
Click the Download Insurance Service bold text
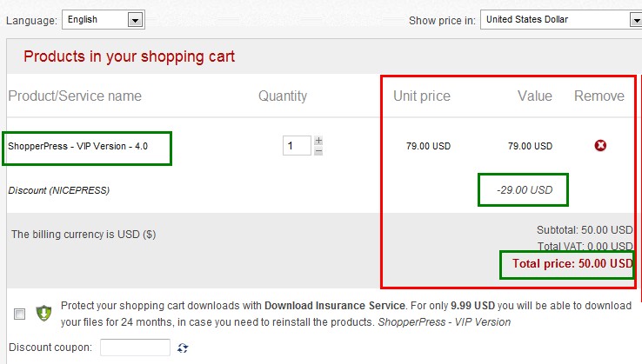coord(335,306)
